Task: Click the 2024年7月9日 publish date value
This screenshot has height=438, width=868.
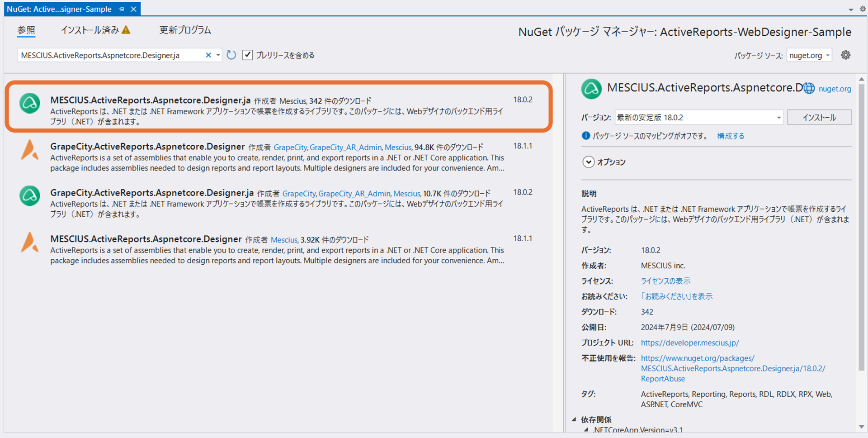Action: click(688, 327)
